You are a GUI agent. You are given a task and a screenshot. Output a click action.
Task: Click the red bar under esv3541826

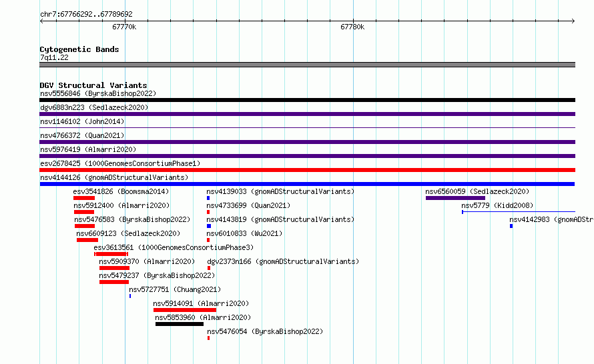pyautogui.click(x=84, y=198)
